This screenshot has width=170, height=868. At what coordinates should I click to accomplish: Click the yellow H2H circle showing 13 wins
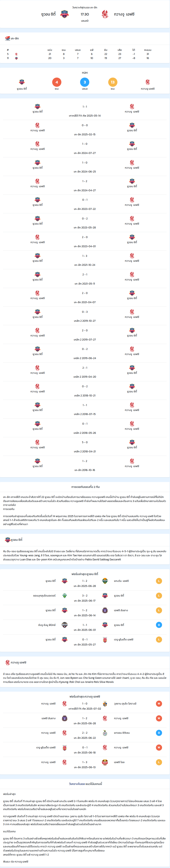[113, 82]
